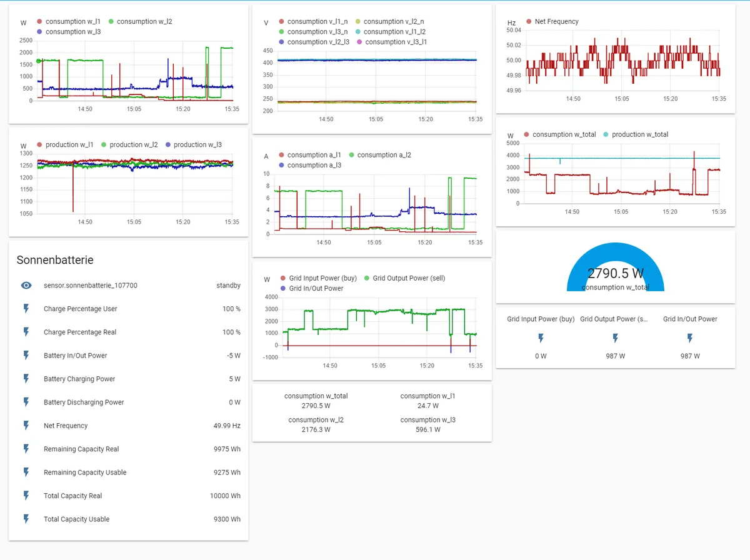
Task: Click the blue dot of consumption a_l3 legend
Action: pos(282,166)
